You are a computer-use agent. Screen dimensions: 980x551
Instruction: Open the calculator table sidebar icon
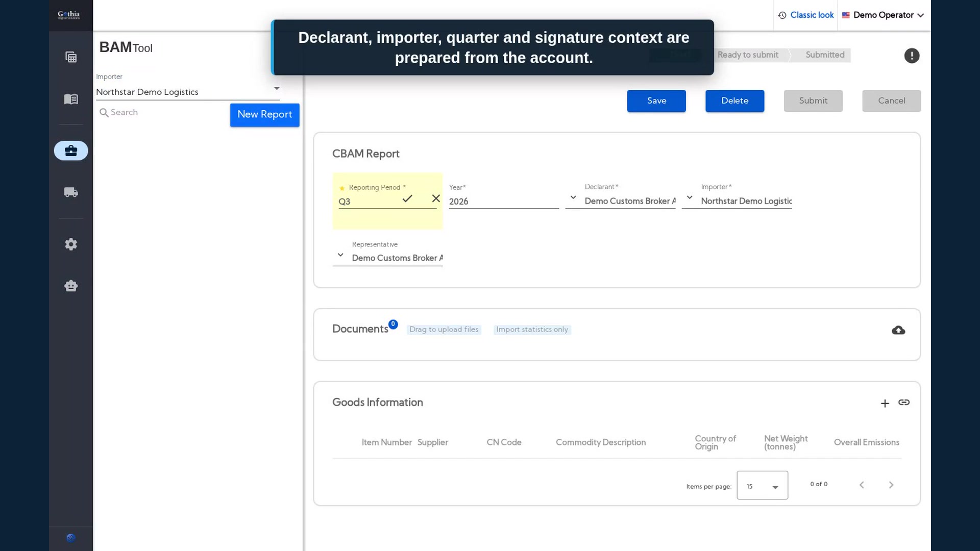pos(71,57)
